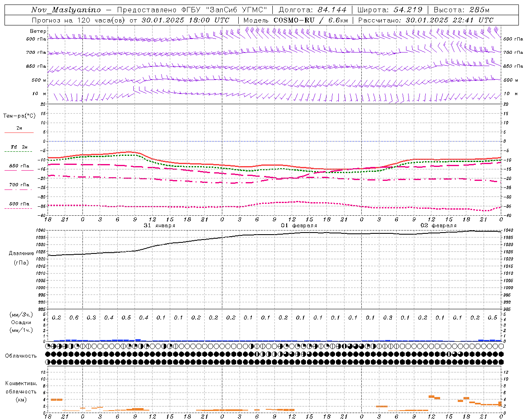This screenshot has height=420, width=525.
Task: Click the Облачность row label
Action: 21,356
